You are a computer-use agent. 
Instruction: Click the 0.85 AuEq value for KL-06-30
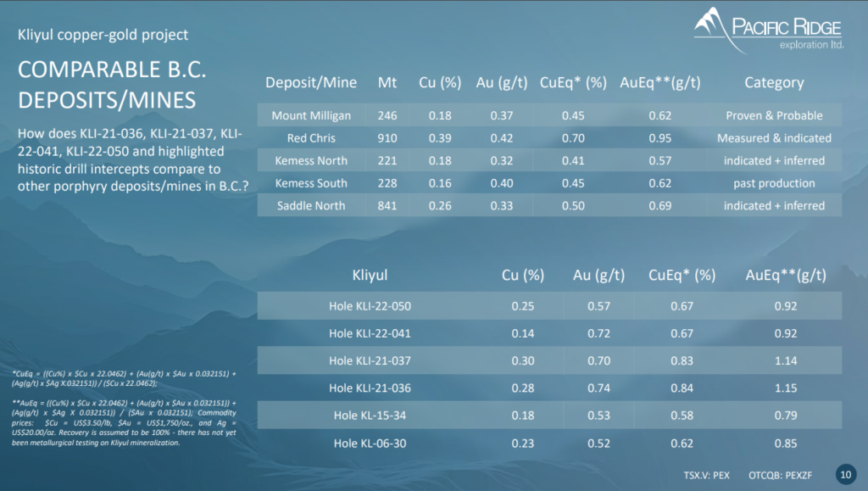pos(786,444)
